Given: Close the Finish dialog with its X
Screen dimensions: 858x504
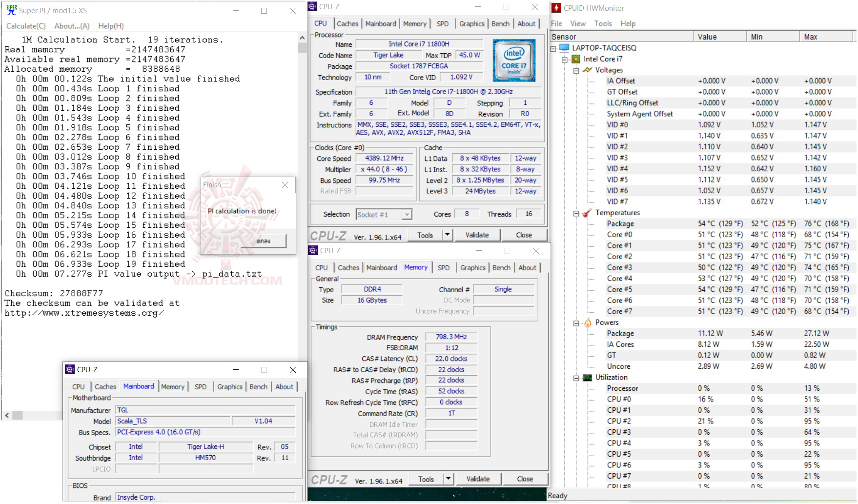Looking at the screenshot, I should [x=285, y=185].
